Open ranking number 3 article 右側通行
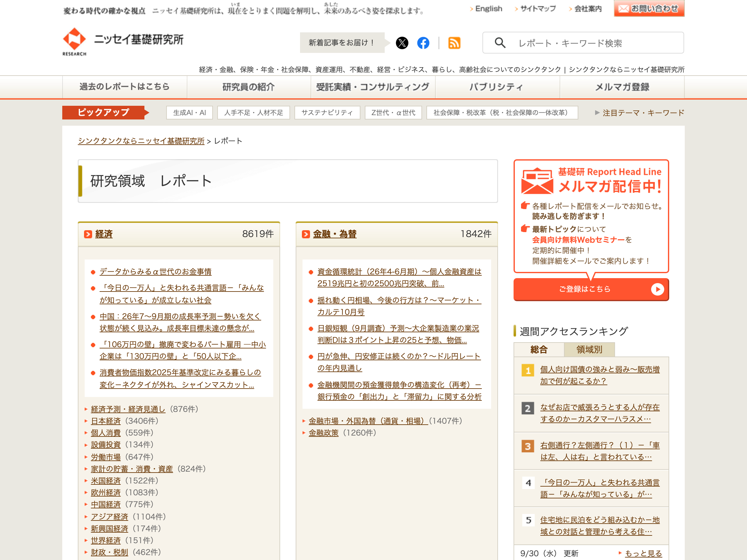The width and height of the screenshot is (747, 560). 600,451
